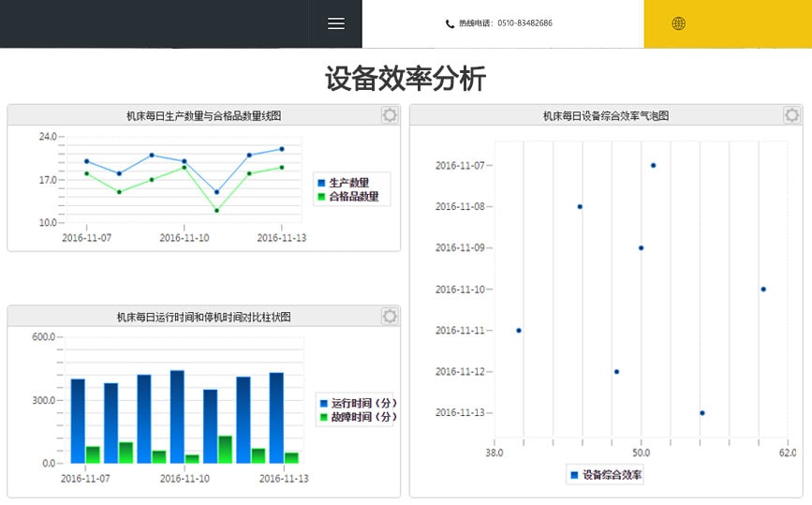Select bubble point for 2016-11-09

[x=642, y=248]
